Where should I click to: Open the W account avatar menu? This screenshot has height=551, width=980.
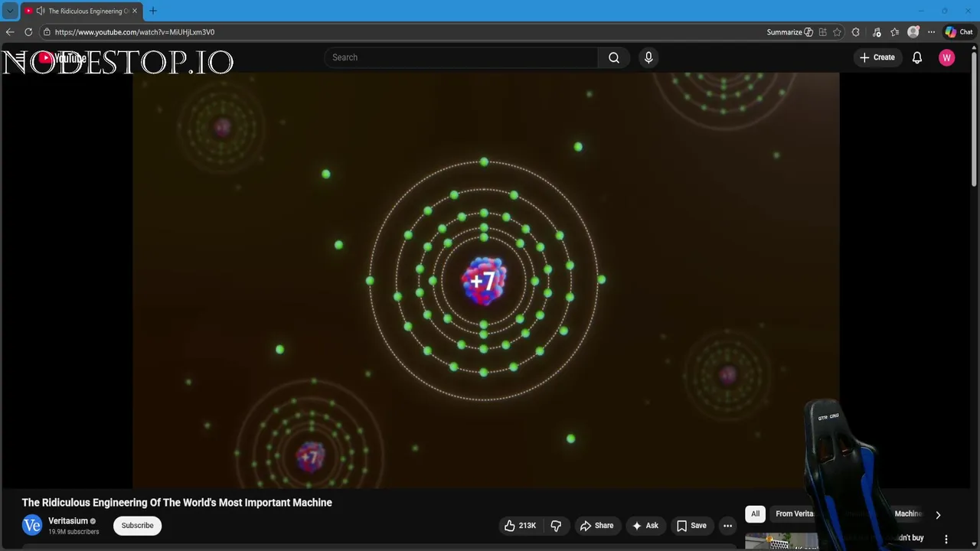pos(947,57)
